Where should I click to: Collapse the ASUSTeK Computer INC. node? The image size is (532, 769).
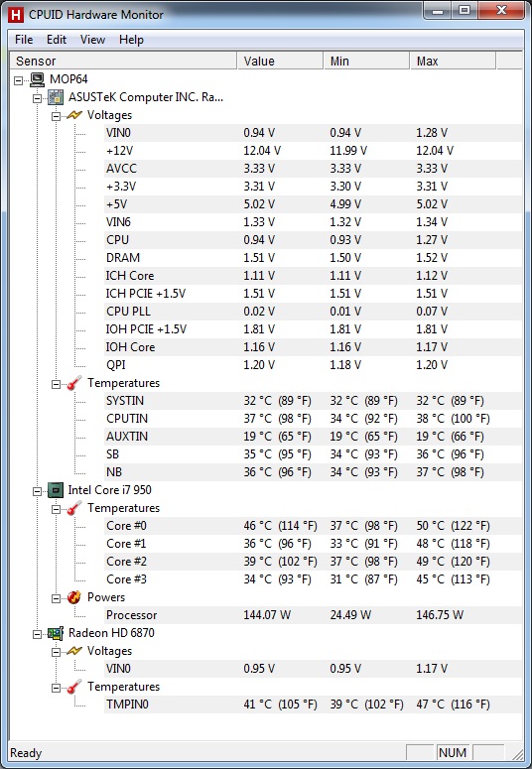click(38, 98)
